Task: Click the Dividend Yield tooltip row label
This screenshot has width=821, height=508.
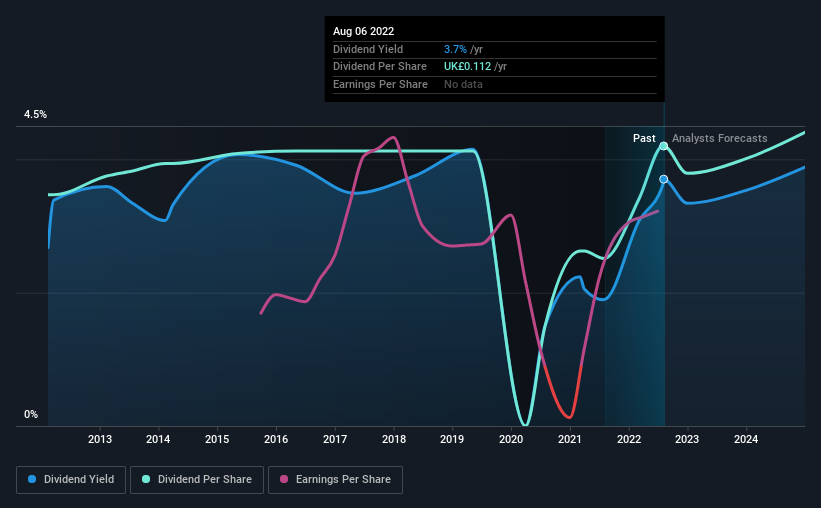Action: [x=368, y=49]
